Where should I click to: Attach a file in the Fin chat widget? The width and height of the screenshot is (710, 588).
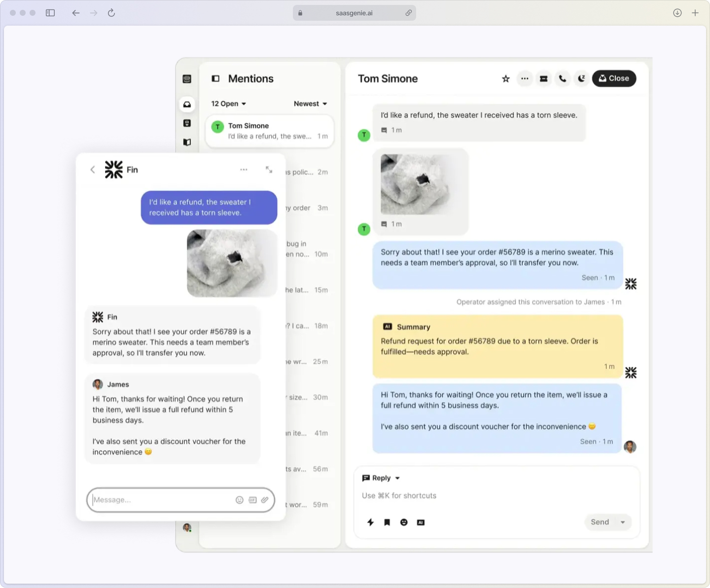[x=265, y=500]
